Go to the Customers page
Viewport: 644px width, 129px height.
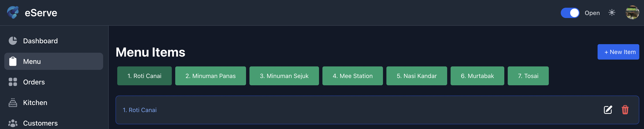(40, 123)
